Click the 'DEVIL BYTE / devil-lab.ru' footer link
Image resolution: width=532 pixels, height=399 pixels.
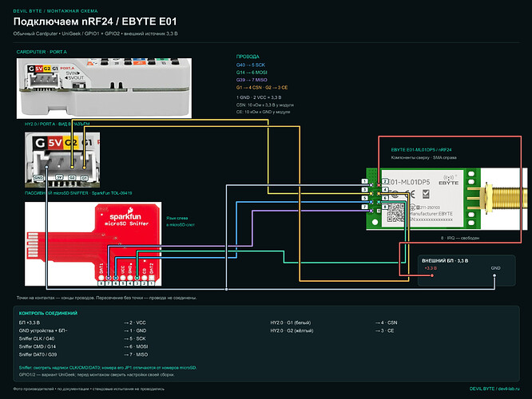[494, 389]
